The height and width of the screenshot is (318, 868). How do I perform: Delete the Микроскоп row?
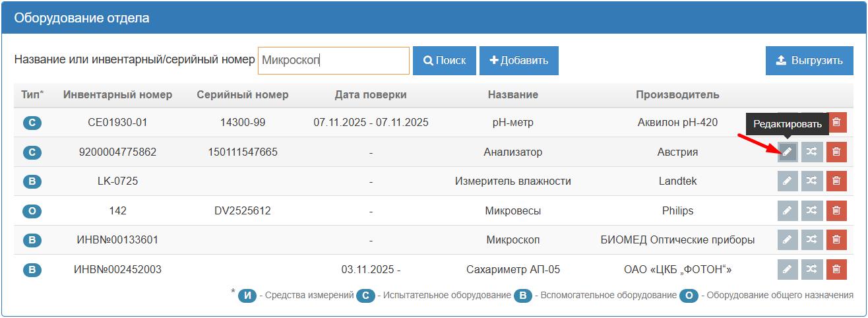pyautogui.click(x=836, y=240)
